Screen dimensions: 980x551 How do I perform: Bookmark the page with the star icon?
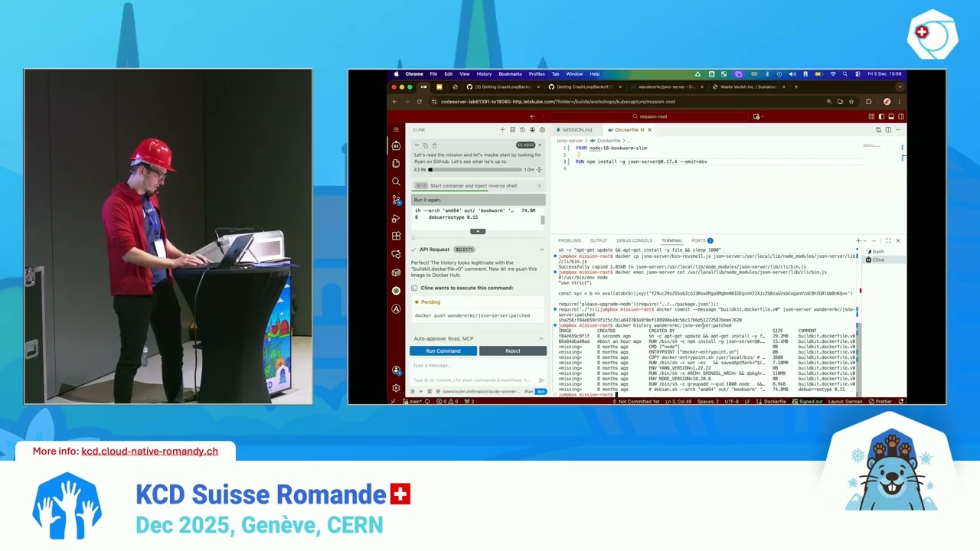tap(851, 101)
